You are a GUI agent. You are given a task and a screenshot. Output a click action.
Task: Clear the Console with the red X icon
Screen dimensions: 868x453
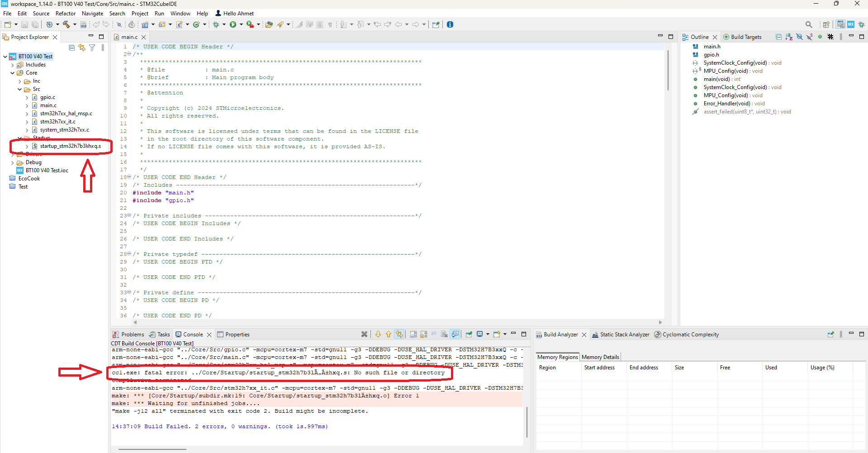[x=365, y=334]
